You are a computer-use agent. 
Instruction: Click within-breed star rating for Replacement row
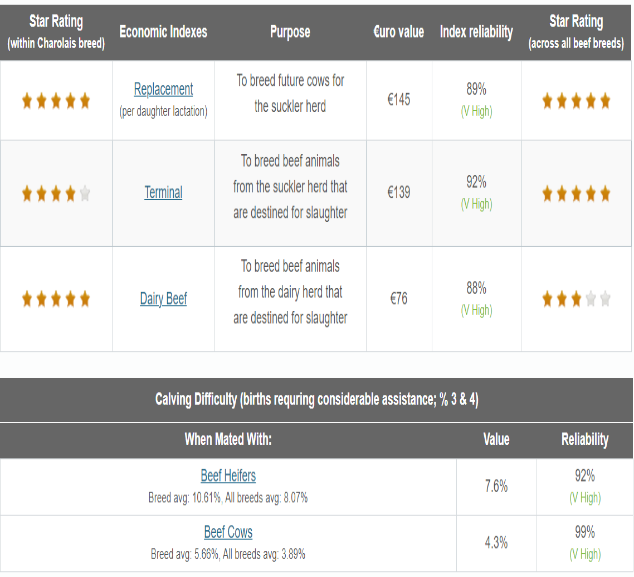56,101
